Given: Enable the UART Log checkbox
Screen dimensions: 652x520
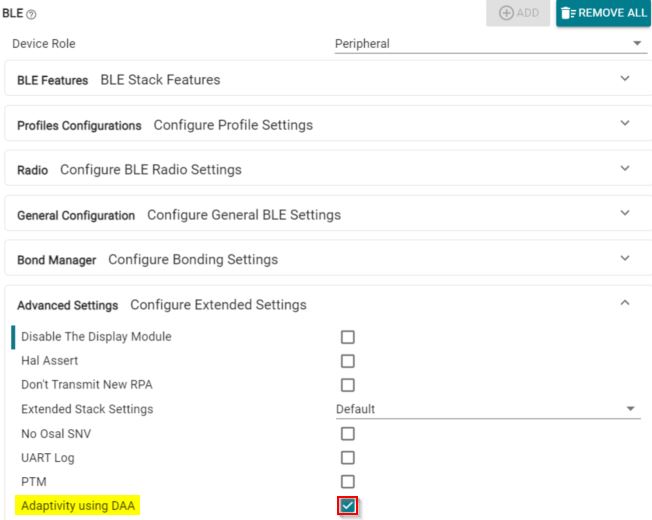Looking at the screenshot, I should pos(348,458).
